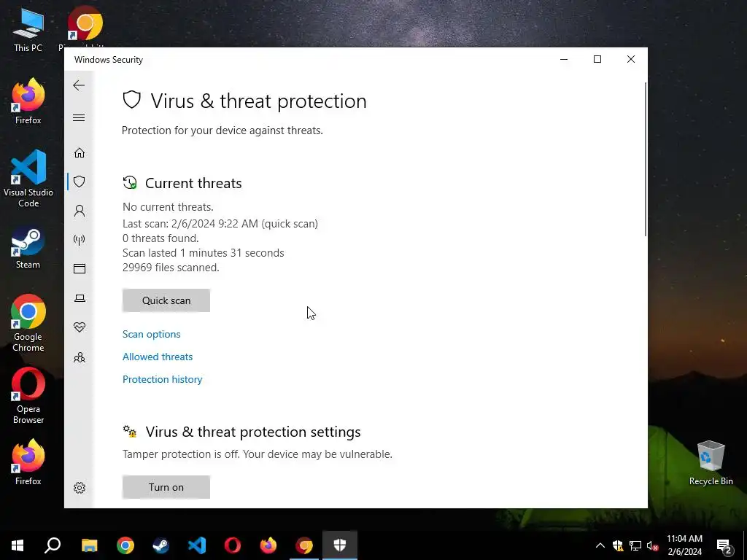Open Allowed threats link
This screenshot has height=560, width=747.
click(x=158, y=357)
